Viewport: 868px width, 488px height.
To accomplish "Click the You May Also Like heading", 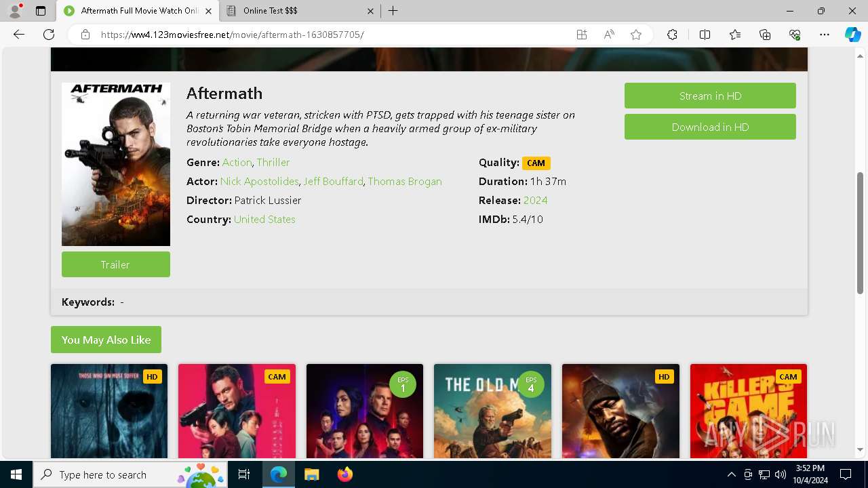I will tap(106, 340).
